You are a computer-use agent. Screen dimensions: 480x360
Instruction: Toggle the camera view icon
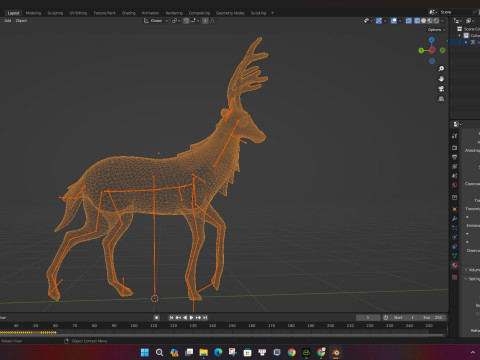(441, 89)
